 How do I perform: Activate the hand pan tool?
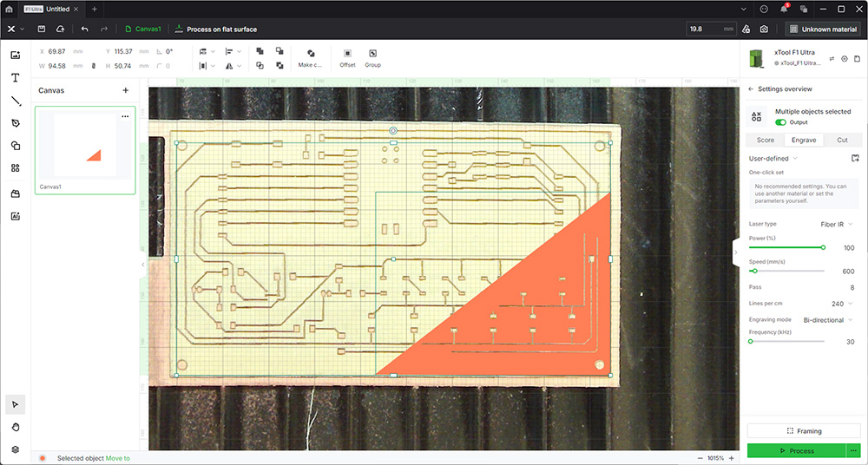click(16, 427)
